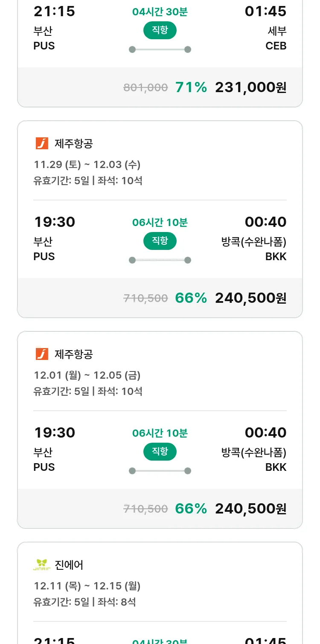
Task: Tap the 직항 badge on the 12.01 Bangkok flight
Action: click(160, 452)
